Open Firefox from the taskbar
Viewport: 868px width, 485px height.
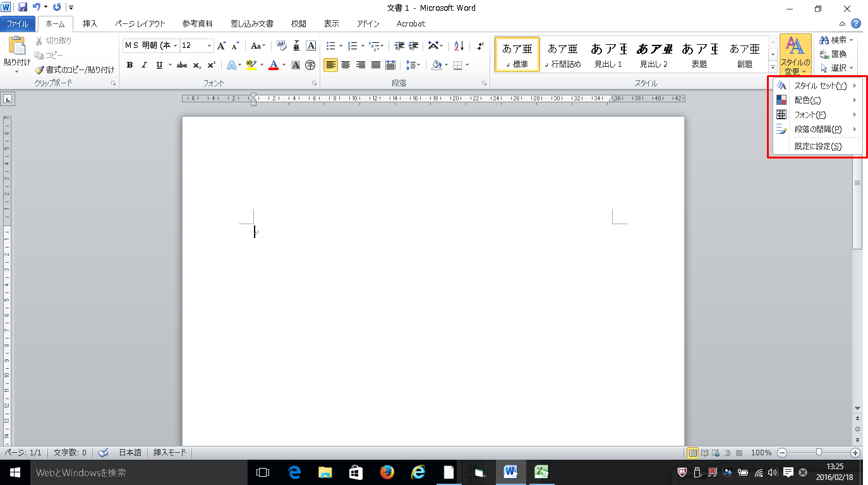pyautogui.click(x=387, y=472)
